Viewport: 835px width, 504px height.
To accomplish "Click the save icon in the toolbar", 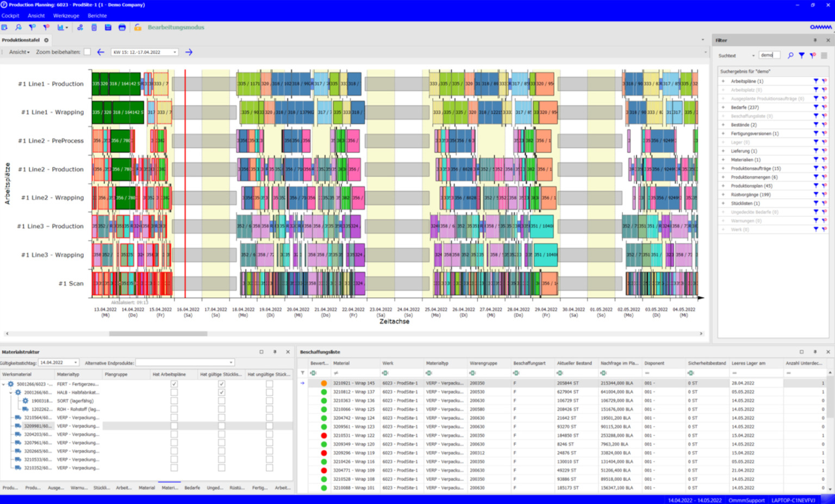I will pos(108,27).
